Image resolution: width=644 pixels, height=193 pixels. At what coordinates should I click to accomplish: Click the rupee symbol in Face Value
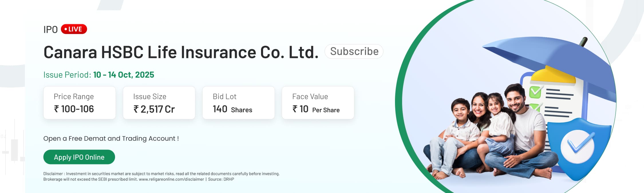[295, 109]
